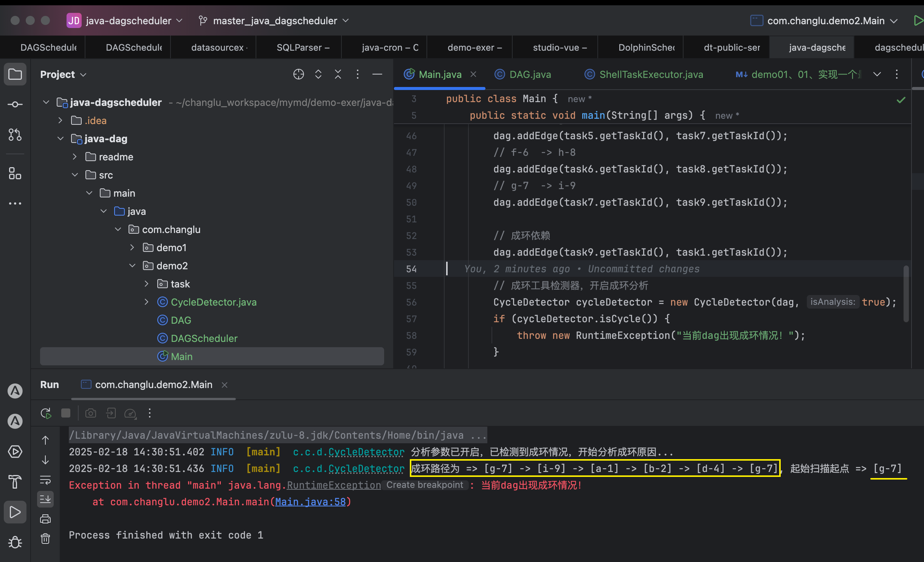Click first CycleDetector logger link at 14:30:51.402
924x562 pixels.
(x=366, y=452)
